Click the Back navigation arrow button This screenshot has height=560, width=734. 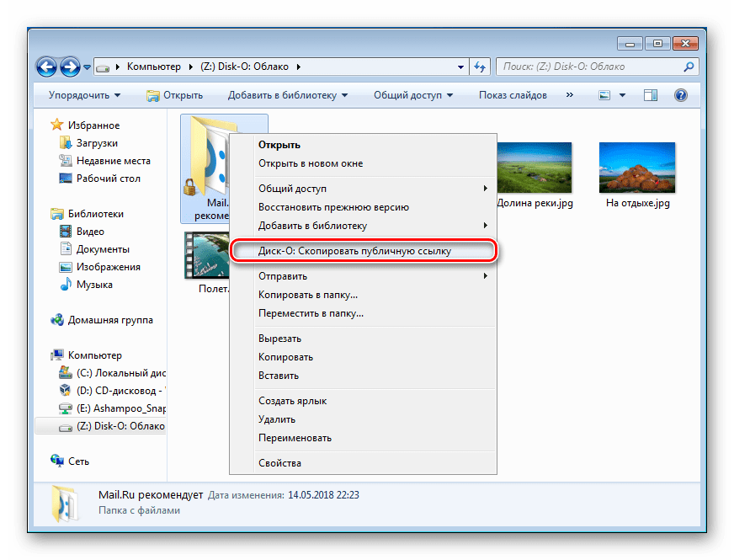(x=48, y=67)
